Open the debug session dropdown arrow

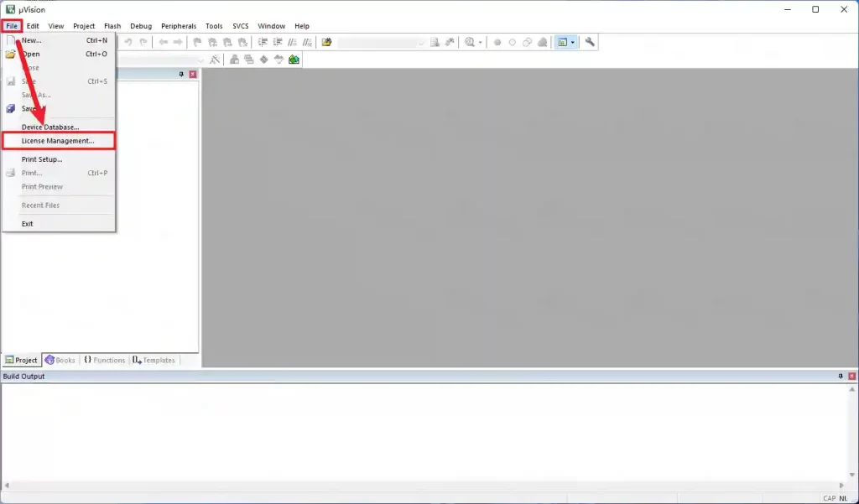click(x=481, y=42)
